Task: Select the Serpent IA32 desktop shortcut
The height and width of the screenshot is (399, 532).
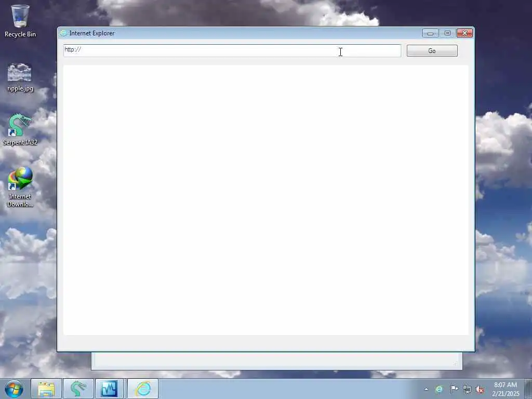Action: click(20, 130)
